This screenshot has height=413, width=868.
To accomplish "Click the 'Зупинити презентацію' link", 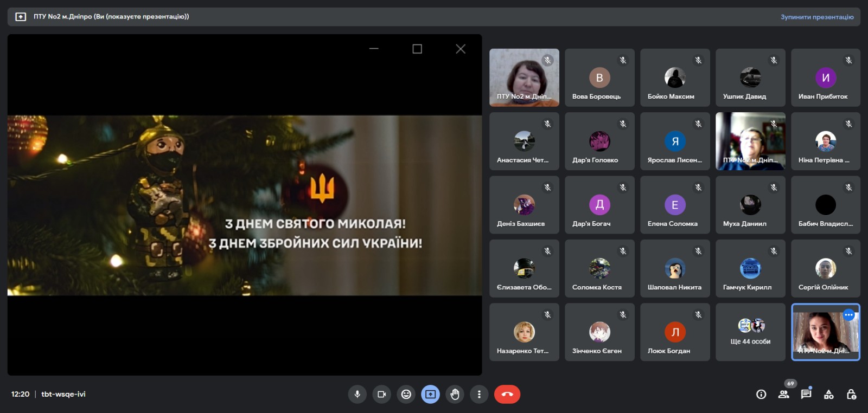I will click(817, 17).
